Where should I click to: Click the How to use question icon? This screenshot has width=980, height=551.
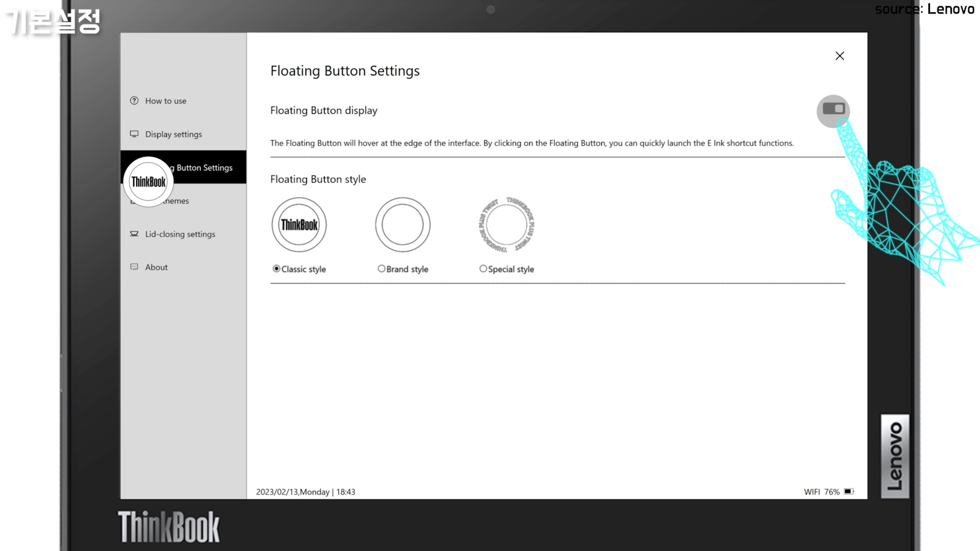pyautogui.click(x=134, y=101)
